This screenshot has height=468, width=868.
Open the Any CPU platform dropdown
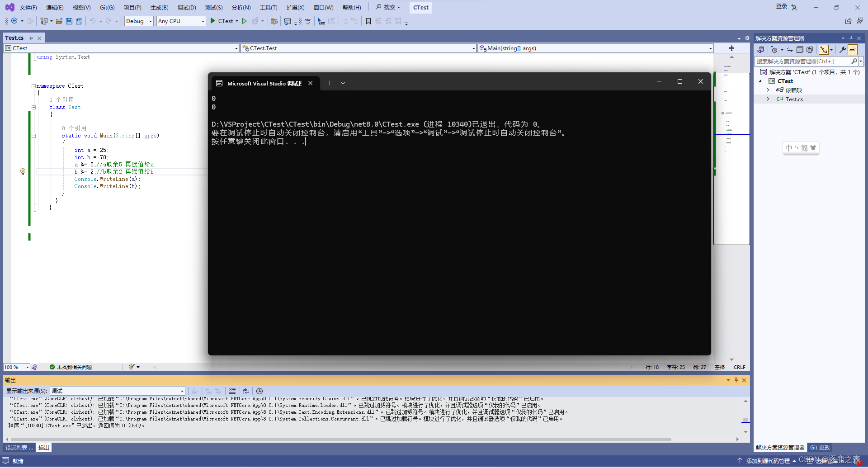point(181,21)
